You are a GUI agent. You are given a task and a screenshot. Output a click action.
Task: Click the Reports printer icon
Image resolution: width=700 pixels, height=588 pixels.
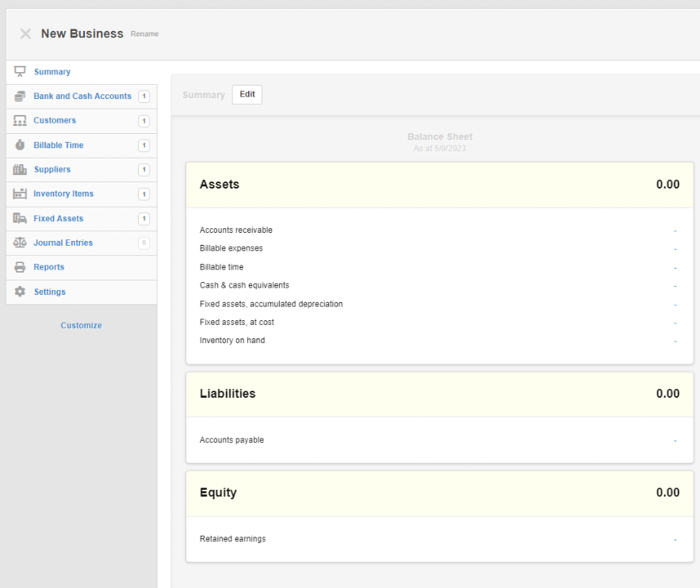pos(20,267)
